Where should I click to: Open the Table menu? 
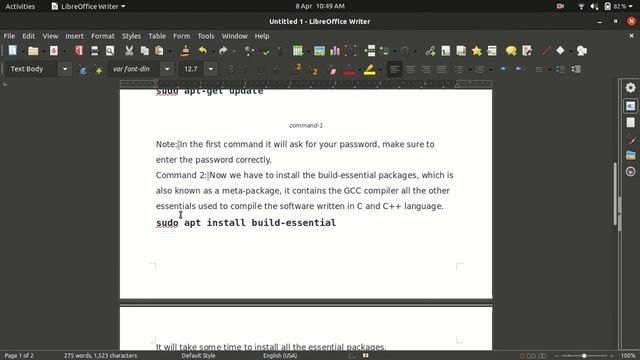pos(157,36)
